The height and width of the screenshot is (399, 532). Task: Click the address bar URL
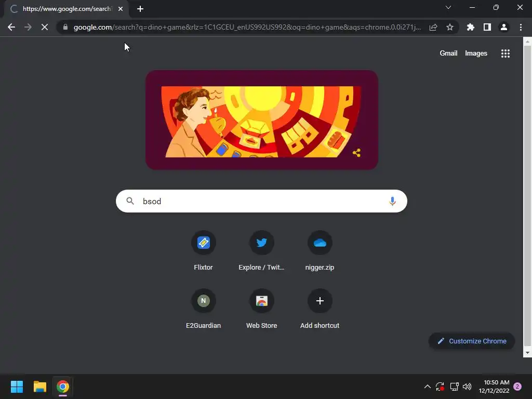(247, 27)
